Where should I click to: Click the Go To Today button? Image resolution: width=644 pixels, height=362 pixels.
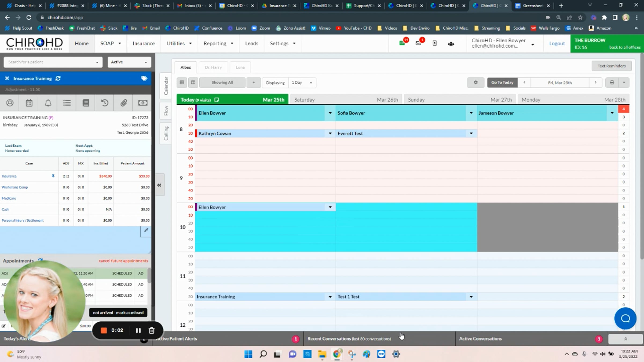coord(502,83)
